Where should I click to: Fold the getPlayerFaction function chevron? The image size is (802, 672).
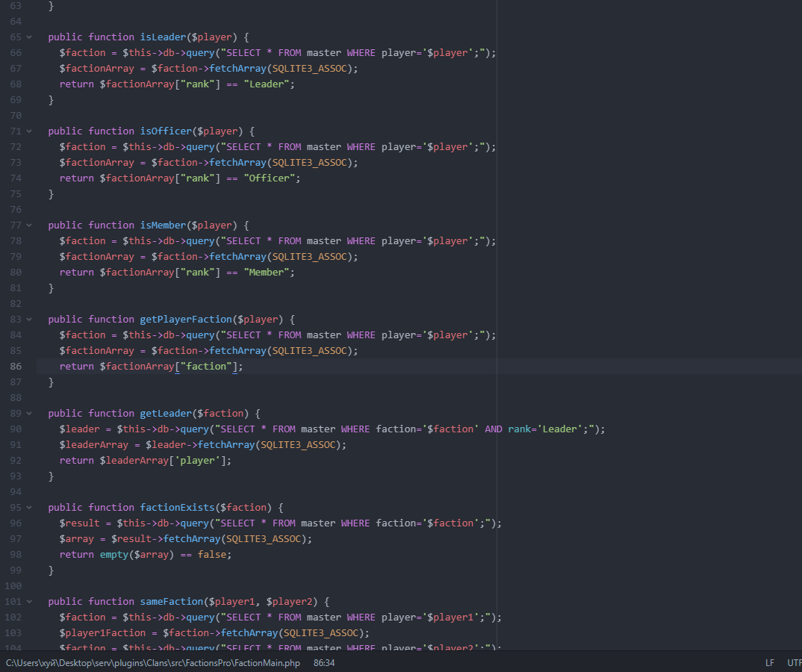tap(29, 319)
